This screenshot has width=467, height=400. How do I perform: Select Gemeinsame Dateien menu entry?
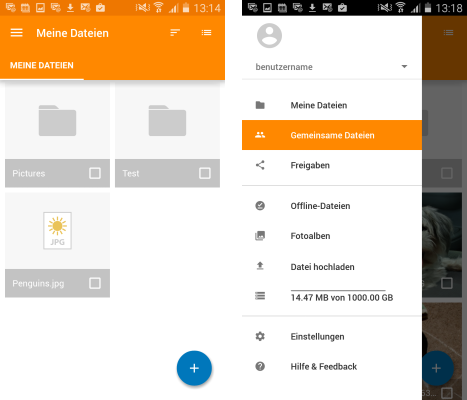click(x=332, y=135)
